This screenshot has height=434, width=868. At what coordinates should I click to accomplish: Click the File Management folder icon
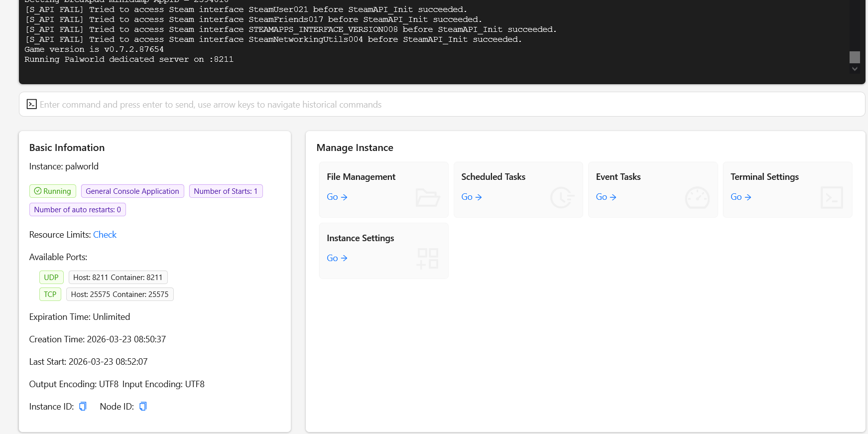point(427,198)
